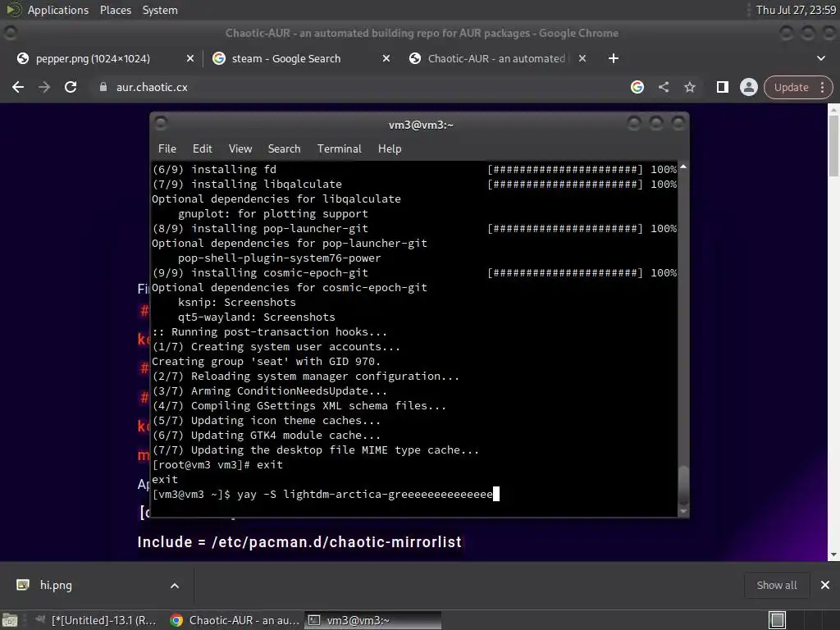Click show desktop icon in taskbar

coord(10,620)
